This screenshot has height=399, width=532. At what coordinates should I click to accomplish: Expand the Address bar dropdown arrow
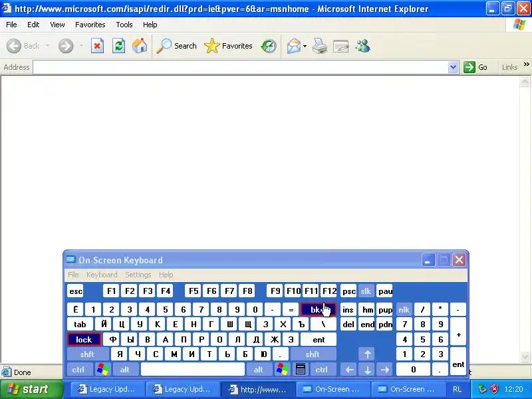tap(453, 67)
